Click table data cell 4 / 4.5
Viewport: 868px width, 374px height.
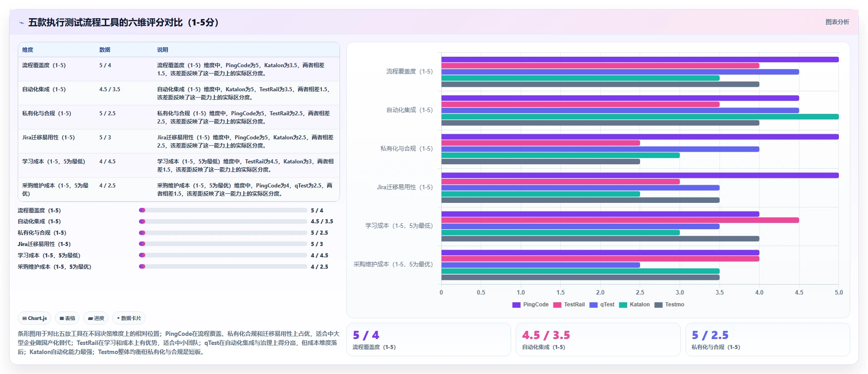pos(108,162)
